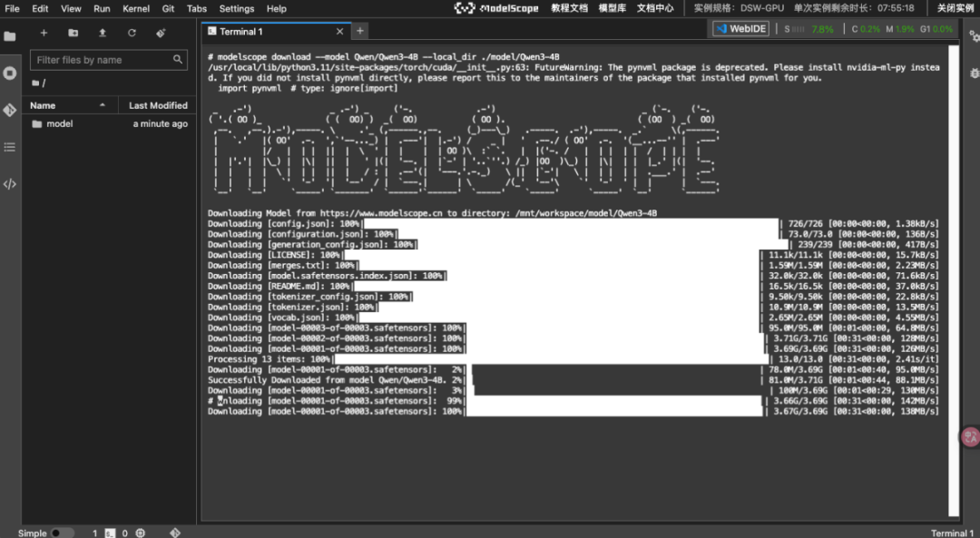Viewport: 980px width, 538px height.
Task: Click the Git icon in status bar
Action: coord(175,533)
